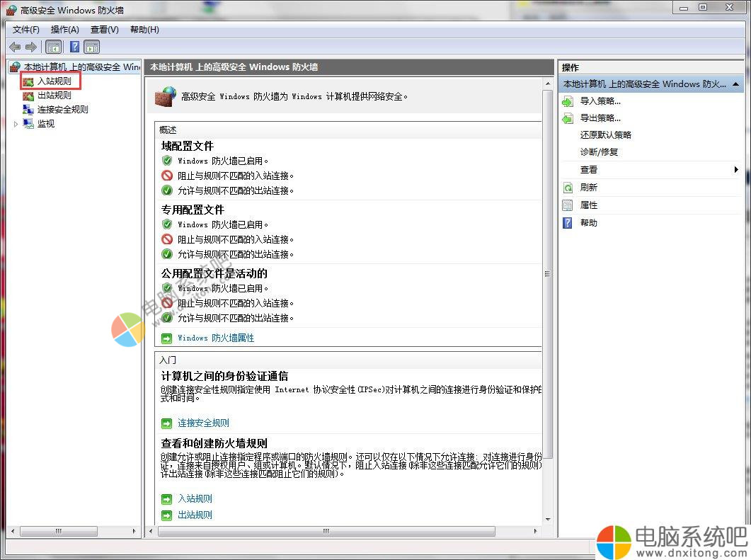Click 导入策略... action

(600, 101)
